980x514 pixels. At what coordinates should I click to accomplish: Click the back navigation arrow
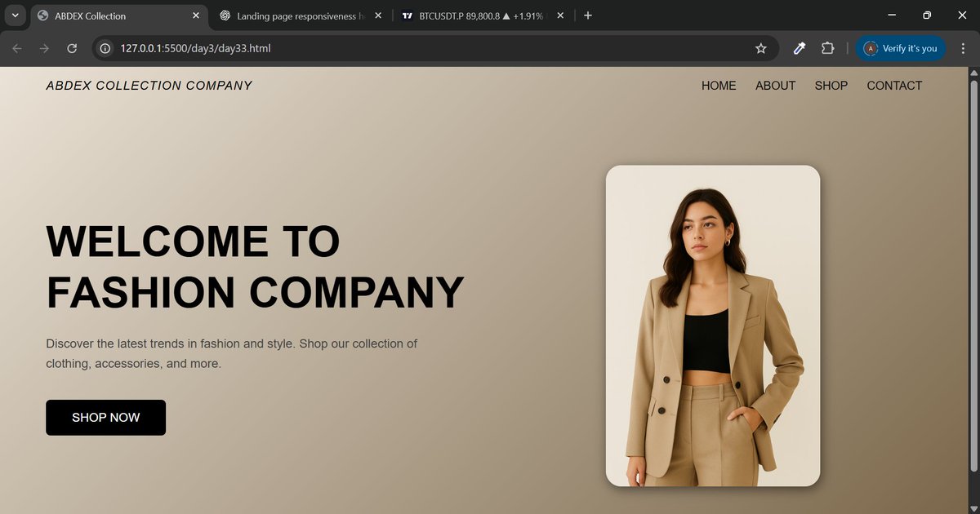[x=16, y=48]
